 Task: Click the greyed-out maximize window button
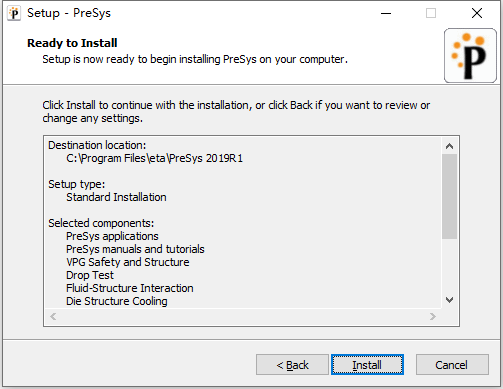(x=431, y=14)
